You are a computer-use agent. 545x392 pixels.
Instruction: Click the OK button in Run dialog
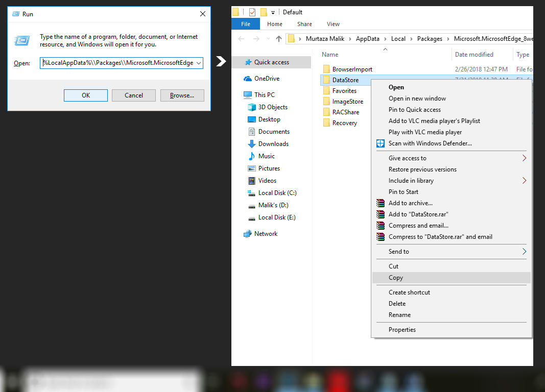click(x=85, y=95)
